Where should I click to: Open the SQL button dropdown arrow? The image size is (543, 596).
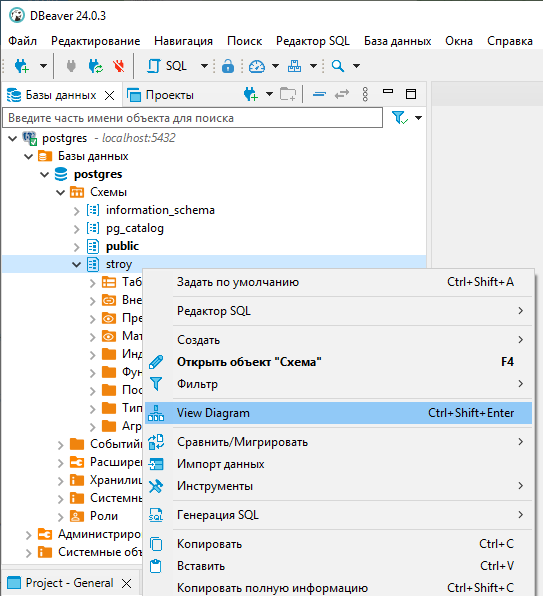click(204, 66)
